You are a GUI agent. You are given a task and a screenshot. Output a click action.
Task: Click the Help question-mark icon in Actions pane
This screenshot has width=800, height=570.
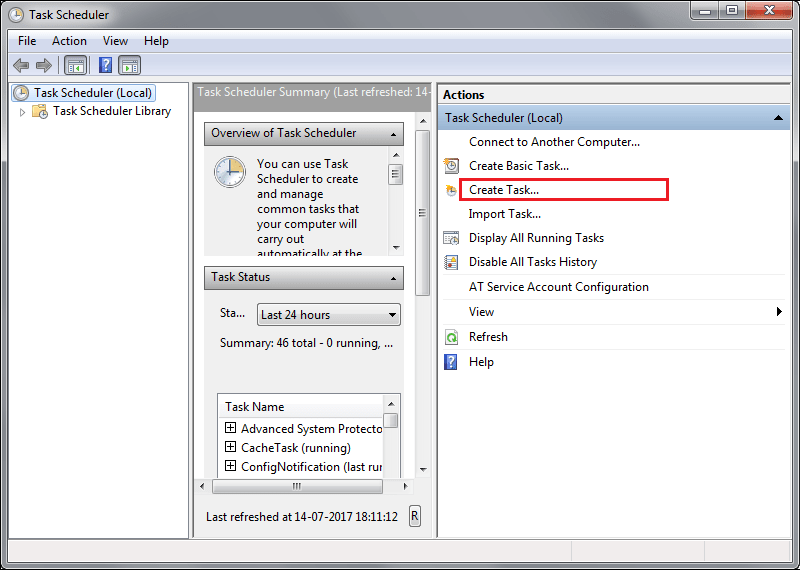pos(451,362)
